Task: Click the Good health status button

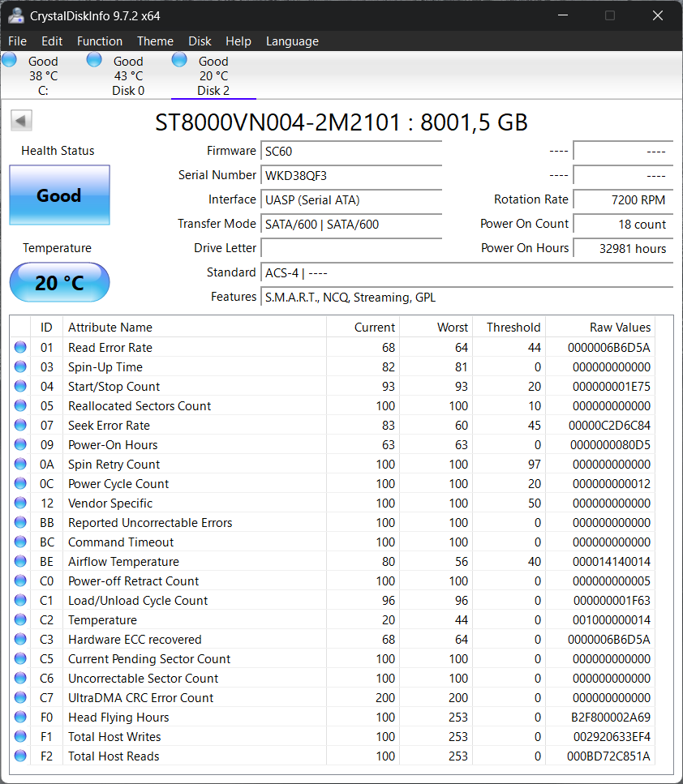Action: [x=59, y=195]
